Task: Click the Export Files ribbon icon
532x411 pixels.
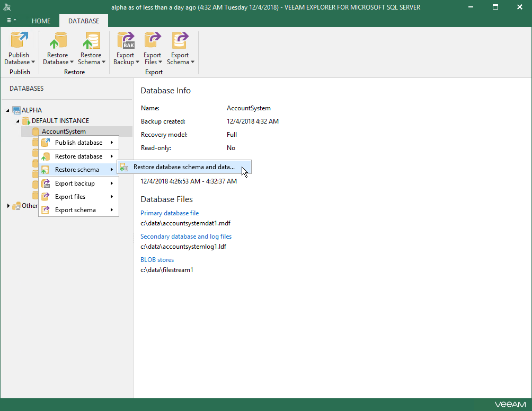Action: 152,40
